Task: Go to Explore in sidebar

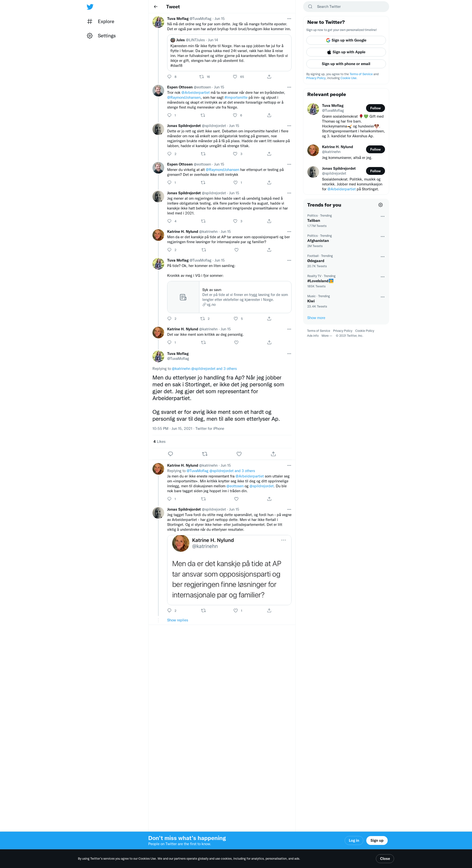Action: click(101, 22)
